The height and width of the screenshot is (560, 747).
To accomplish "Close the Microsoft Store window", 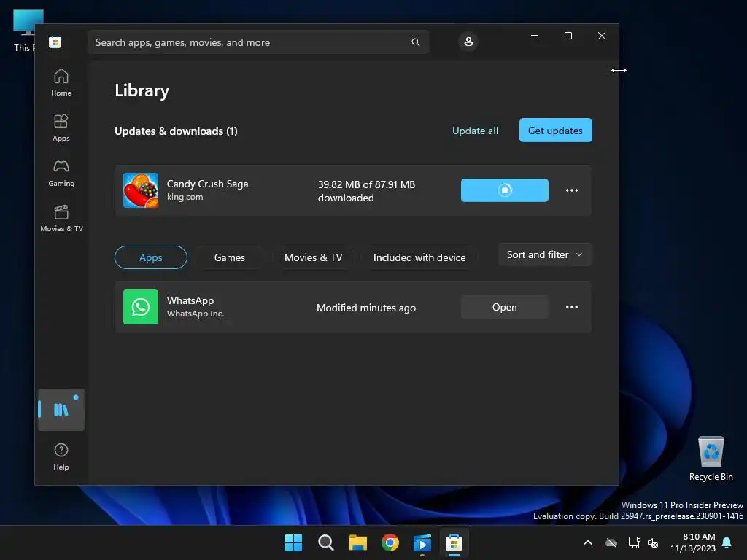I will point(602,36).
